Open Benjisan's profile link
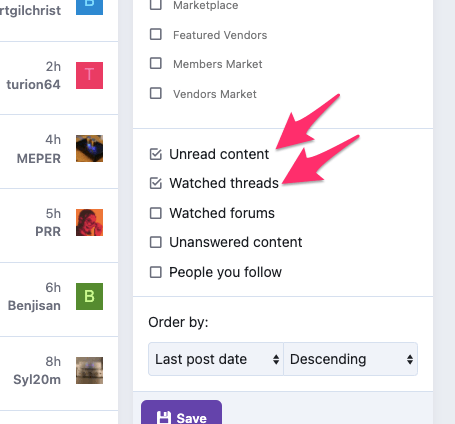 click(34, 305)
